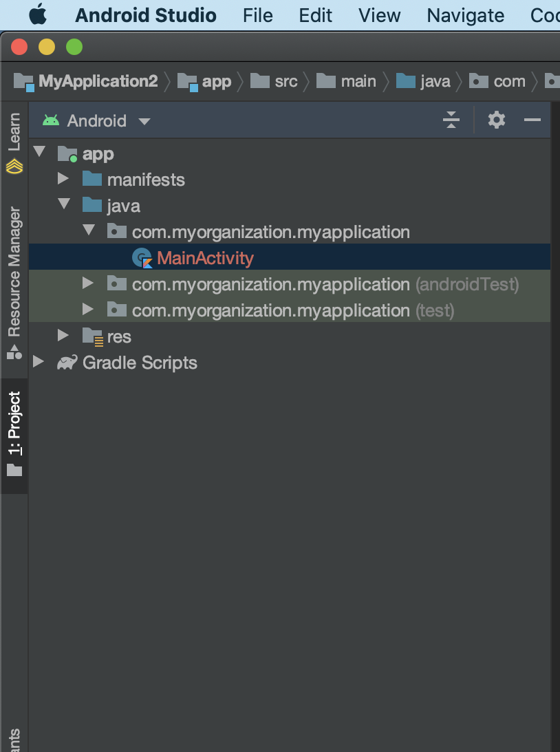Click the Collapse All icon in Project panel
The width and height of the screenshot is (560, 752).
pos(451,120)
